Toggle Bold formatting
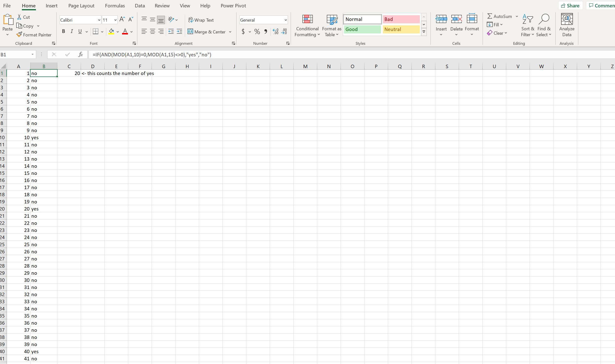 (x=63, y=31)
